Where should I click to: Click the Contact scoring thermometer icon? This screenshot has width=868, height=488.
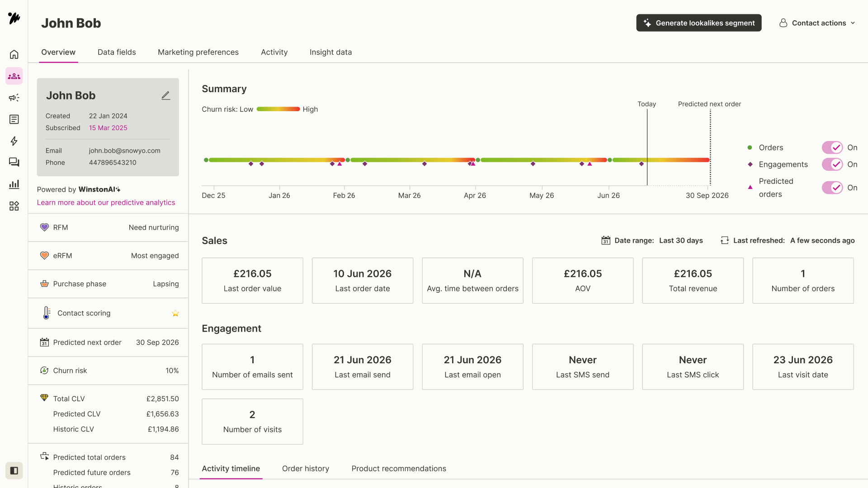coord(47,313)
